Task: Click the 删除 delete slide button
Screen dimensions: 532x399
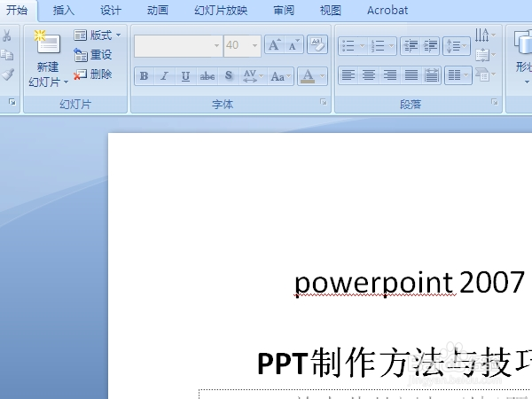Action: pyautogui.click(x=92, y=74)
